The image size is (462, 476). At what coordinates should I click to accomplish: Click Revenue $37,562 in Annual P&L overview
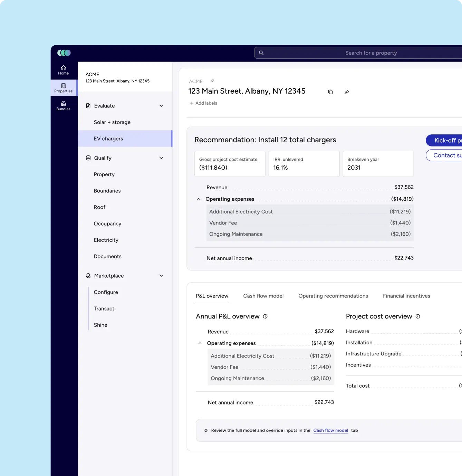(x=271, y=332)
